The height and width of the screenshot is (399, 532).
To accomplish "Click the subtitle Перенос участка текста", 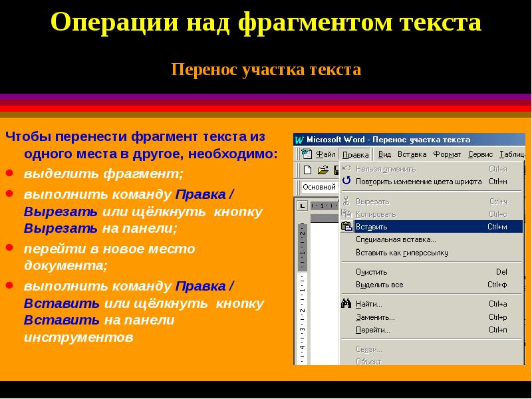I will pos(266,70).
